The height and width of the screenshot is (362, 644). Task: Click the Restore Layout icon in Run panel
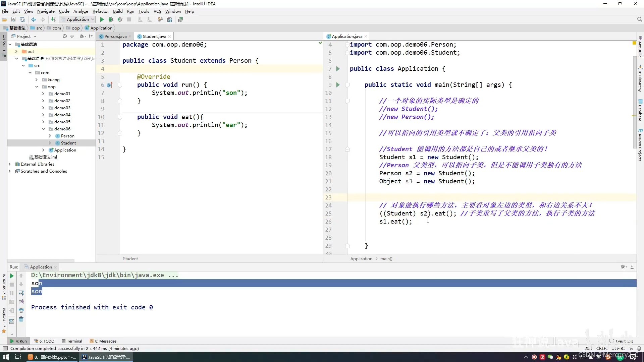(x=12, y=321)
